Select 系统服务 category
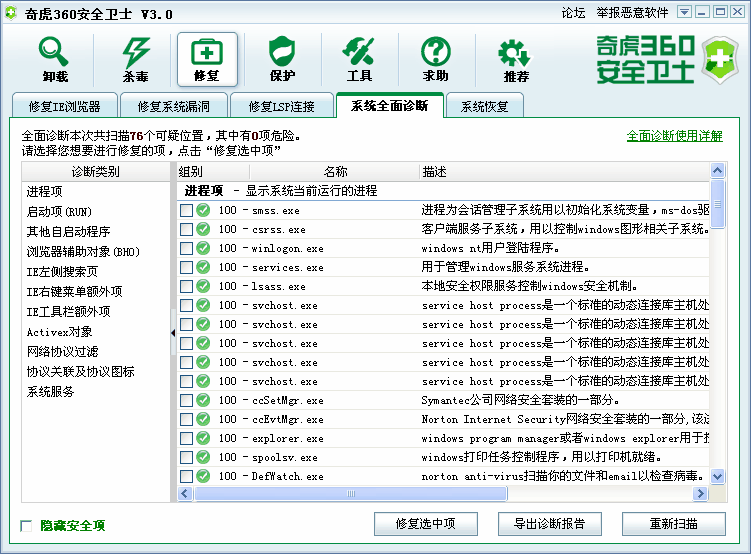This screenshot has height=554, width=751. click(x=50, y=392)
